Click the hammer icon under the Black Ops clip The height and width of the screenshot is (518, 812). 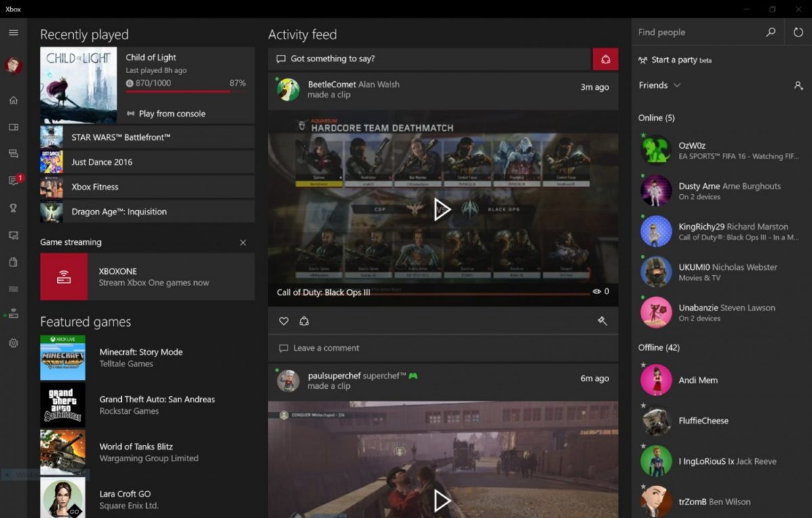click(x=602, y=321)
